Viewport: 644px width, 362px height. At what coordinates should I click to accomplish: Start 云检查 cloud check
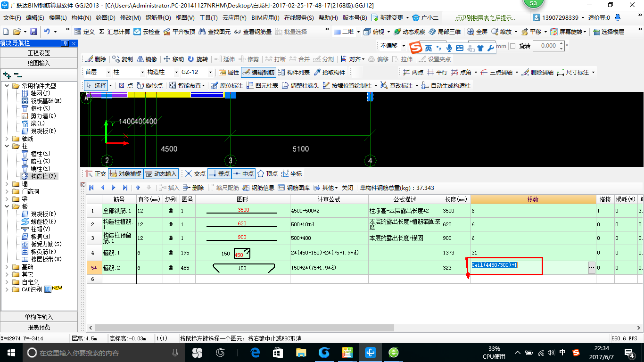[147, 32]
